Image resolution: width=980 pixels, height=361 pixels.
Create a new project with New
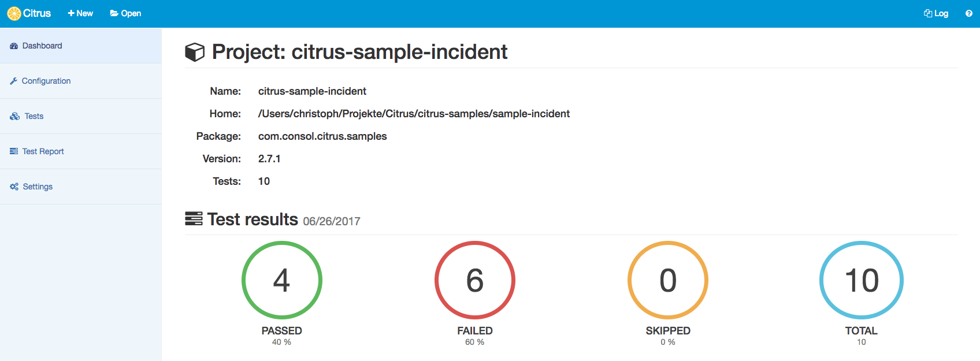tap(80, 13)
